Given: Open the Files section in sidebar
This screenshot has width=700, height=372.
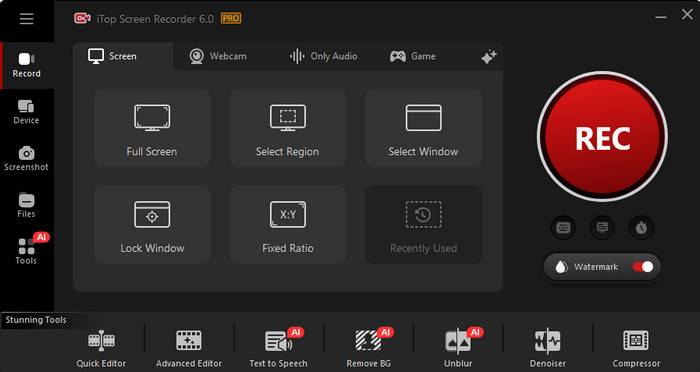Looking at the screenshot, I should (26, 205).
